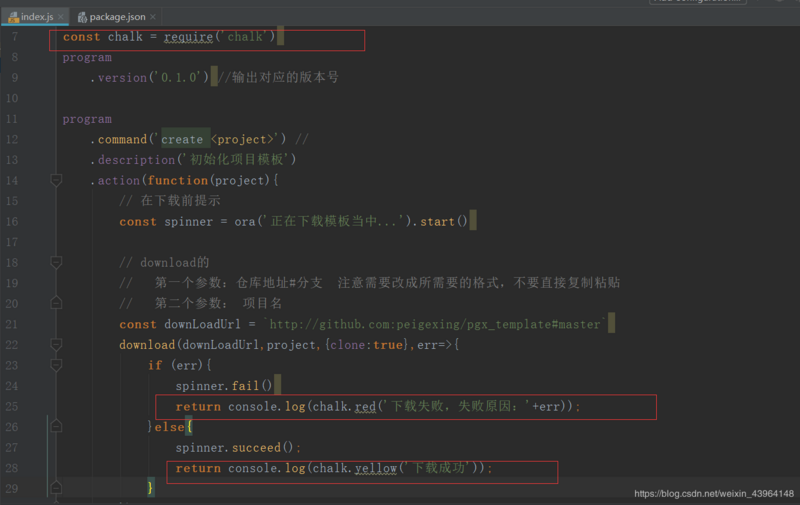The width and height of the screenshot is (800, 505).
Task: Collapse the download callback fold on line 22
Action: 56,344
